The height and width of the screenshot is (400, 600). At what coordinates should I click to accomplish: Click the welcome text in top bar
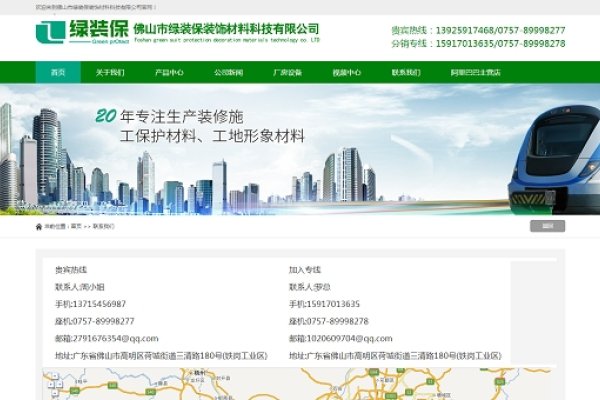[96, 7]
